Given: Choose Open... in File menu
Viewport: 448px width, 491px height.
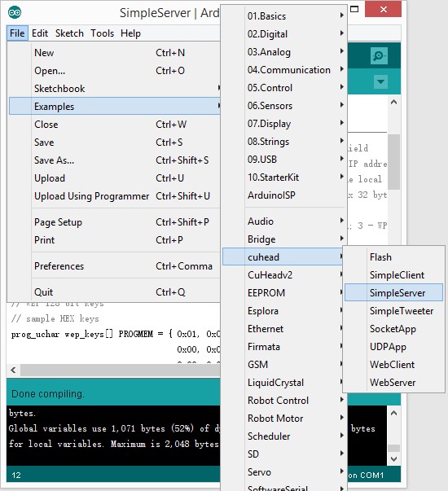Looking at the screenshot, I should [114, 71].
